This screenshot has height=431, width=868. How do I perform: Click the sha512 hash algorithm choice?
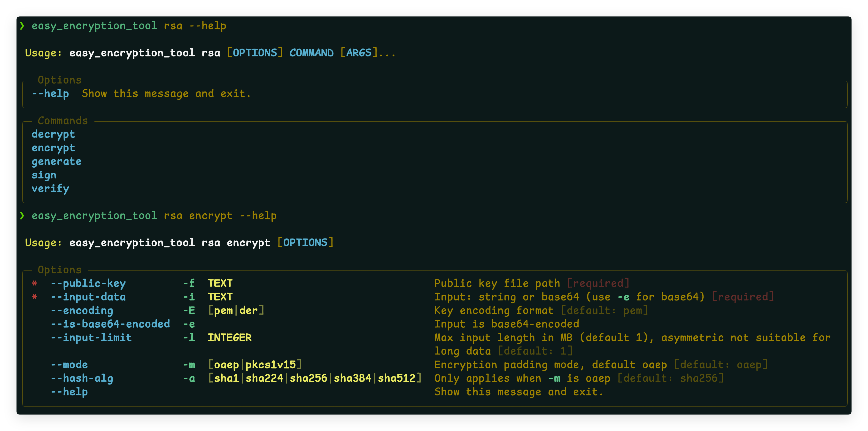click(396, 378)
